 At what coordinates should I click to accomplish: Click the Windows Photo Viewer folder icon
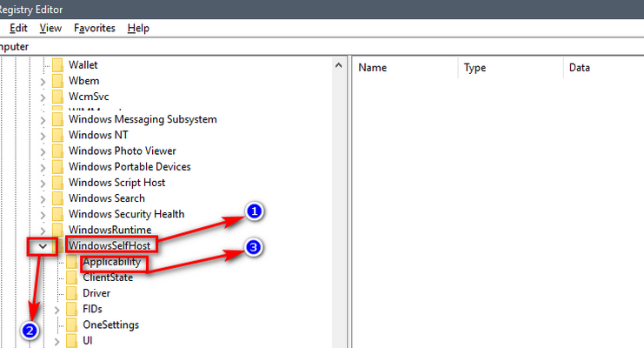tap(58, 151)
